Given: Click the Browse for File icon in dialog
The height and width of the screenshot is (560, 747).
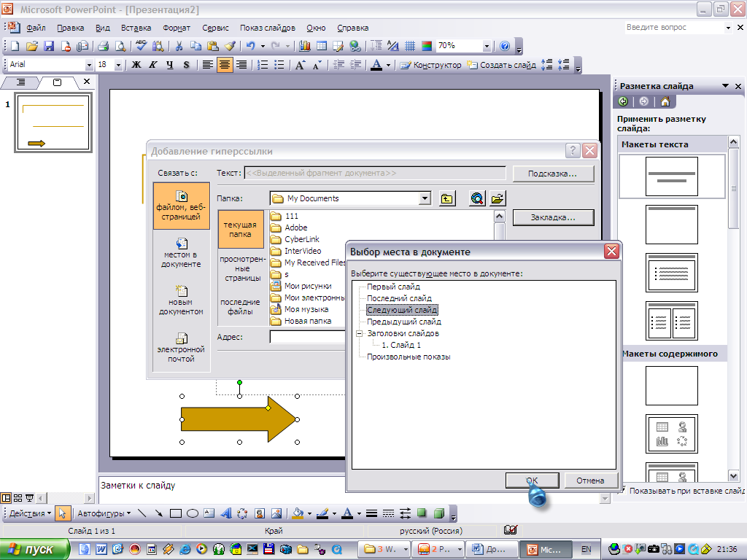Looking at the screenshot, I should pos(498,198).
